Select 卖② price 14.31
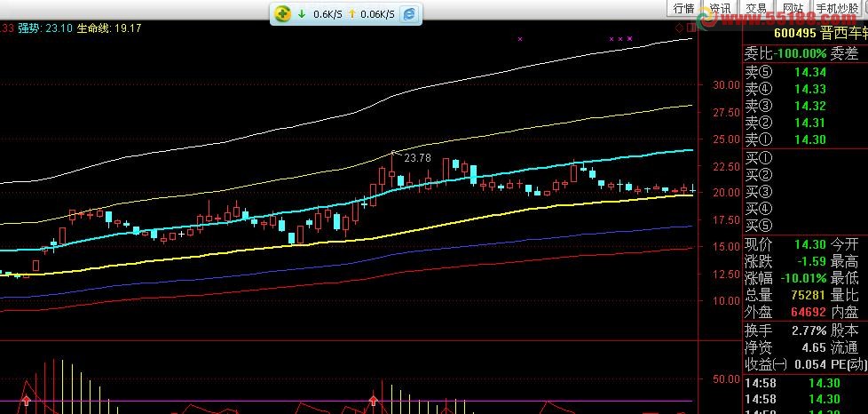 (810, 123)
